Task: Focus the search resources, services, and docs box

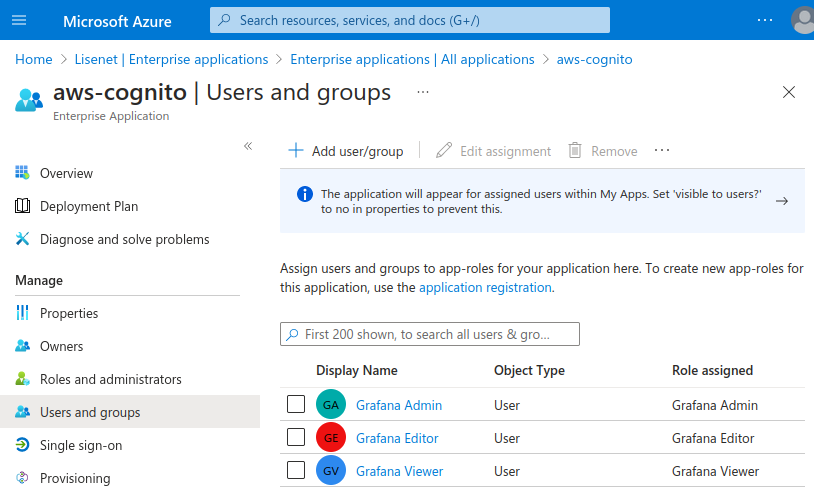Action: pyautogui.click(x=410, y=20)
